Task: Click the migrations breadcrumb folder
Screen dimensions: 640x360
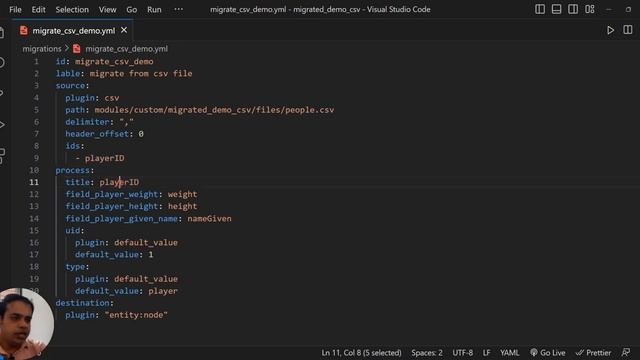Action: coord(42,49)
